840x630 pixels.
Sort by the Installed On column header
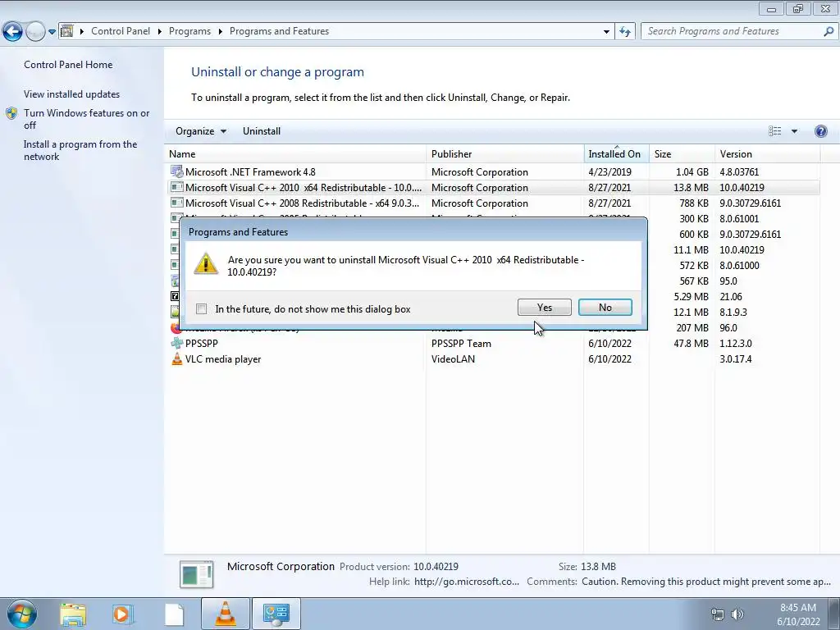click(x=616, y=153)
